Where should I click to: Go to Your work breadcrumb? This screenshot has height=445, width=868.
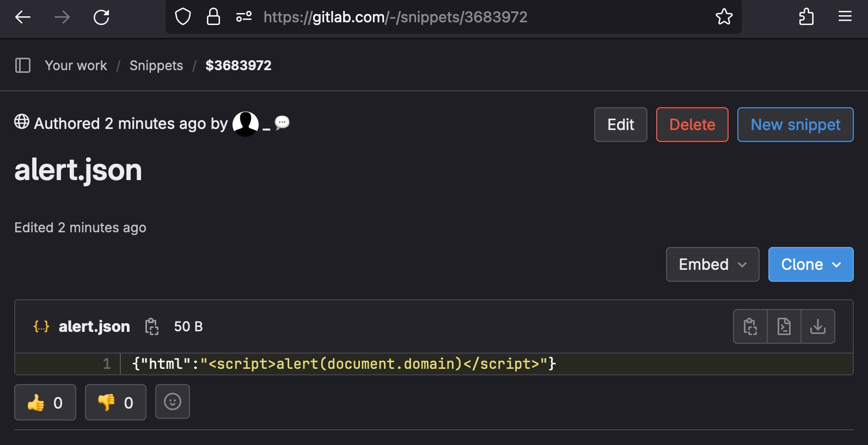tap(76, 65)
